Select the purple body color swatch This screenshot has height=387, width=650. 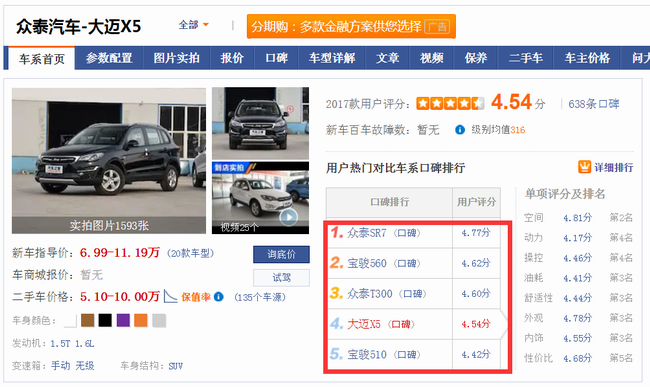[x=123, y=320]
